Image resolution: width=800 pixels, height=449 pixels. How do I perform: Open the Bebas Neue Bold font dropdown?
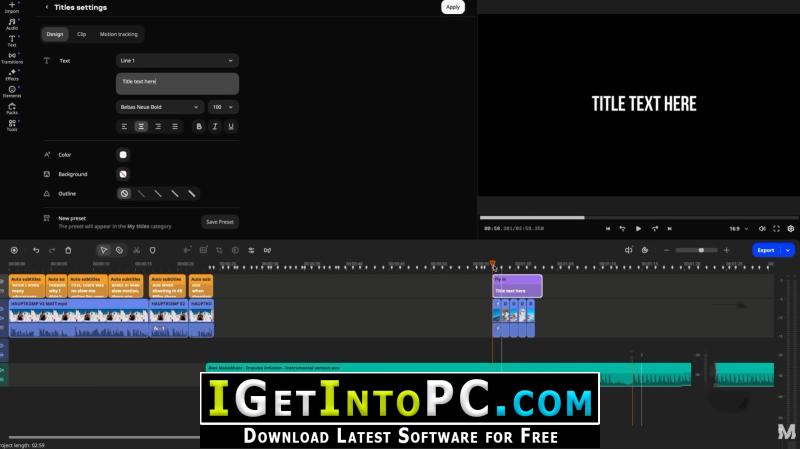click(160, 107)
